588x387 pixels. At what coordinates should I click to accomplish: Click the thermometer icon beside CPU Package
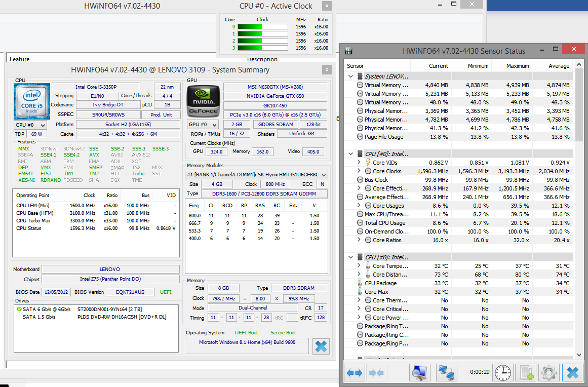pos(360,283)
